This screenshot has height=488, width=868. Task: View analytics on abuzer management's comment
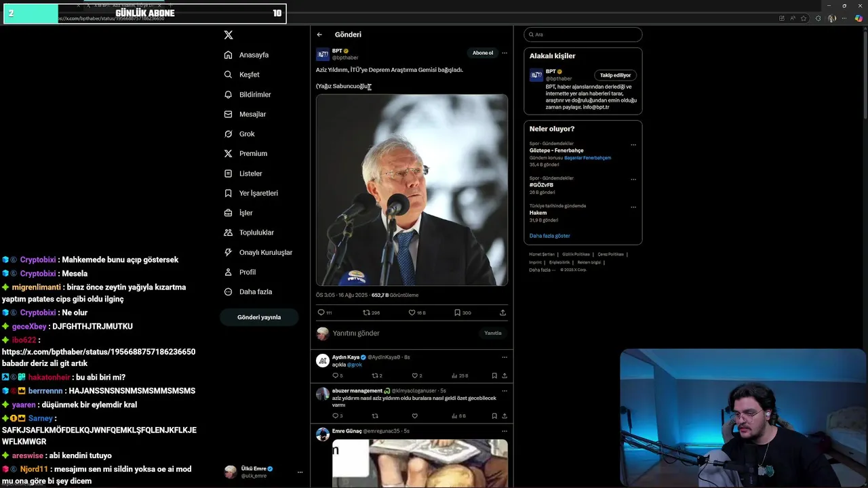[x=458, y=416]
